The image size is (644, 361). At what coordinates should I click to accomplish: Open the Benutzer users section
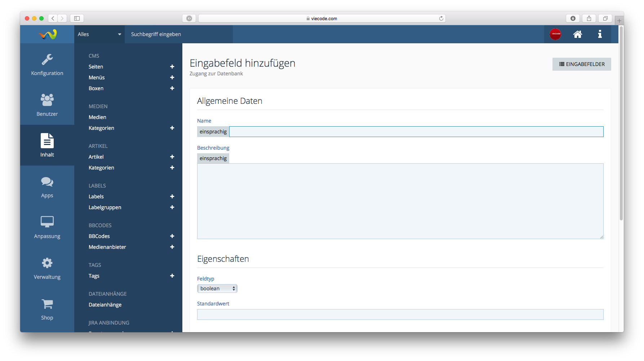click(47, 105)
